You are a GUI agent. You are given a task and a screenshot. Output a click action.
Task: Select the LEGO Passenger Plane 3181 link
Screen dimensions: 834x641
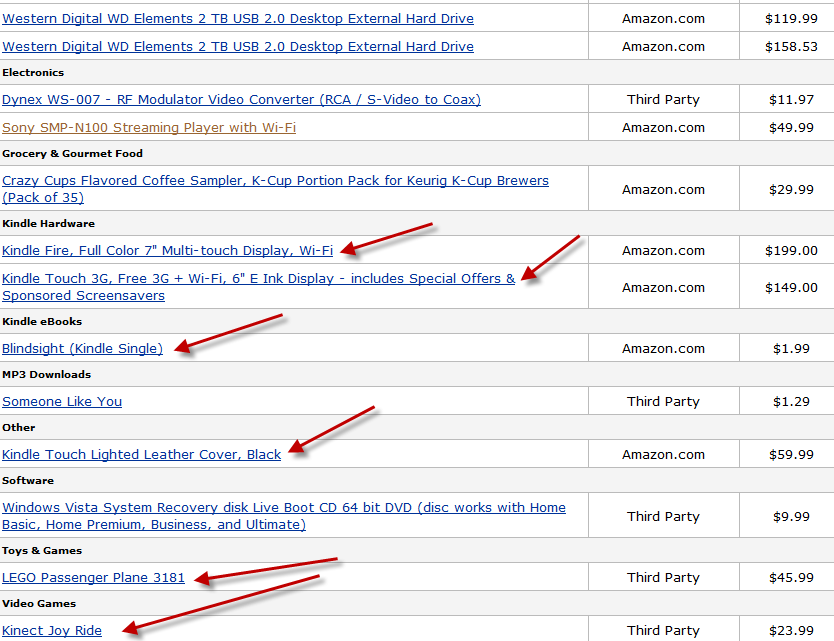(93, 578)
